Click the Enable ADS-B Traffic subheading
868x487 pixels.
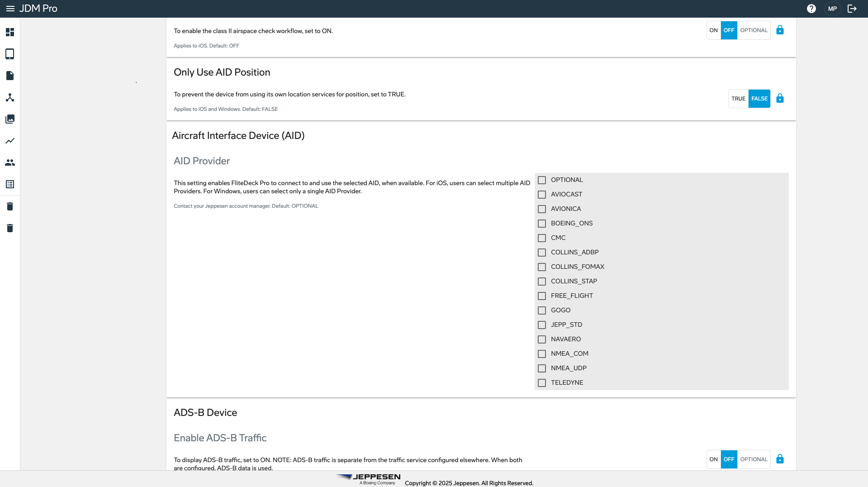tap(220, 438)
